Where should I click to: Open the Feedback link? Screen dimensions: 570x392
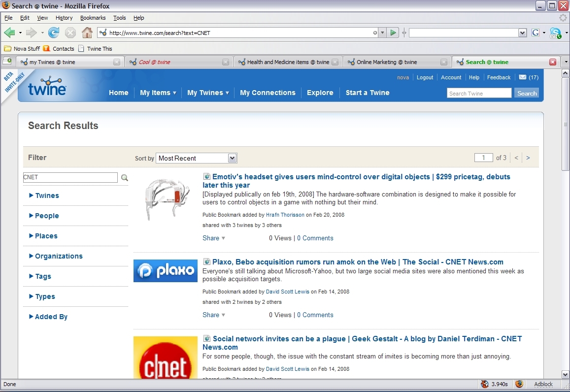click(x=499, y=77)
